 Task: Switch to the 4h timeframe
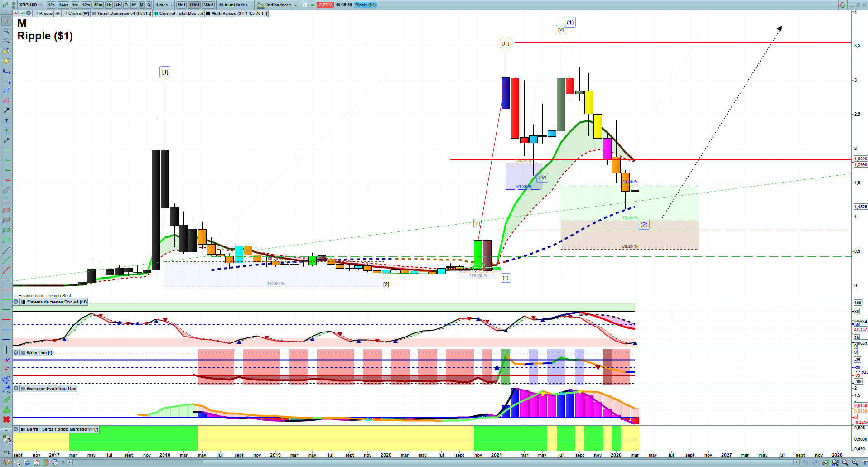118,5
